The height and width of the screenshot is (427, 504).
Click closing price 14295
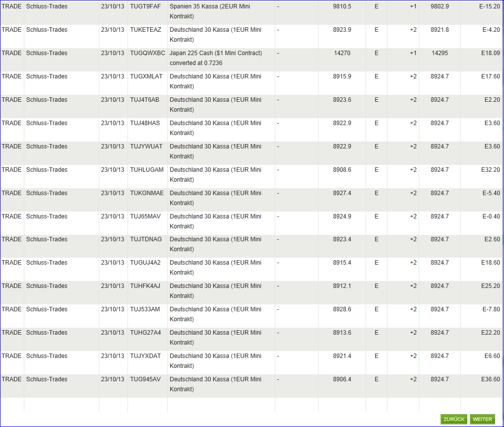440,53
